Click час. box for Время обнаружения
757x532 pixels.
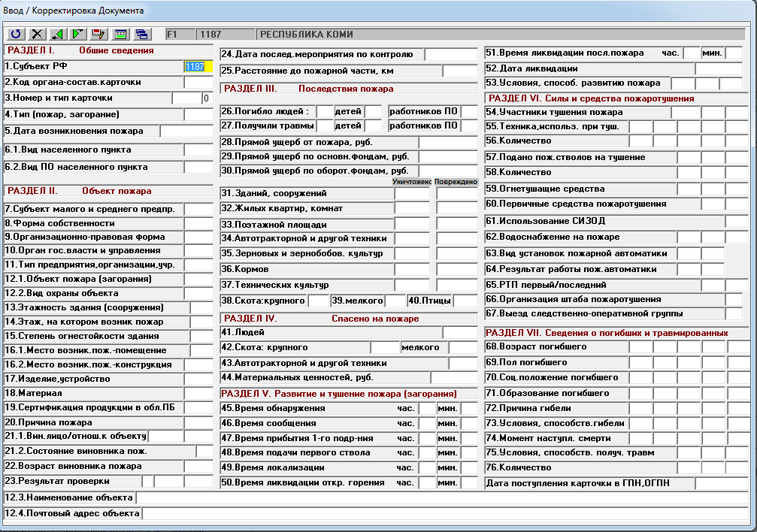(427, 409)
